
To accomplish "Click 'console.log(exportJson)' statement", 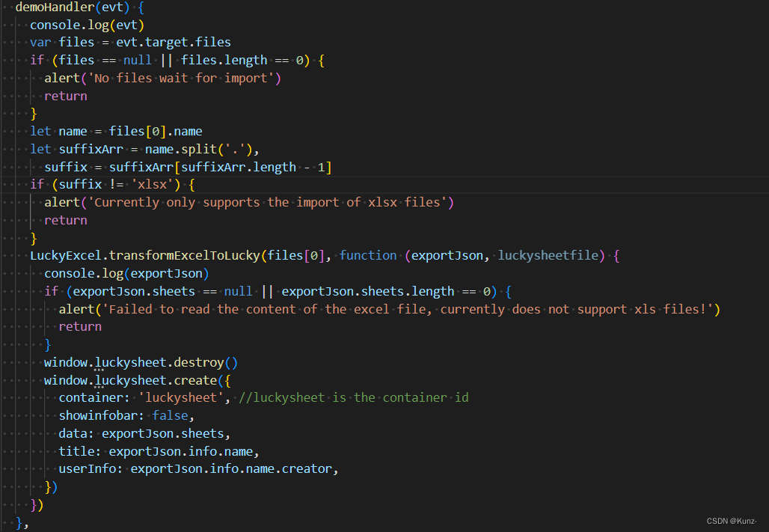I will tap(126, 273).
